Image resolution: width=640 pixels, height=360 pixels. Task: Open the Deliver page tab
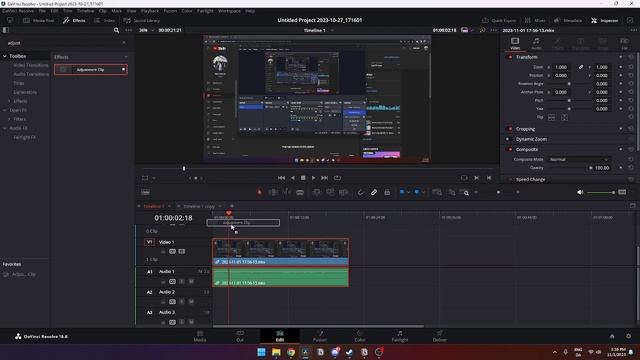click(440, 336)
